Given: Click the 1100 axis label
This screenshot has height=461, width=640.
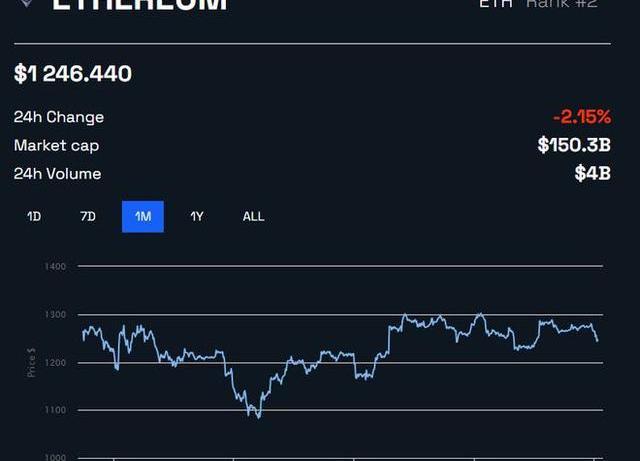Looking at the screenshot, I should (x=55, y=410).
